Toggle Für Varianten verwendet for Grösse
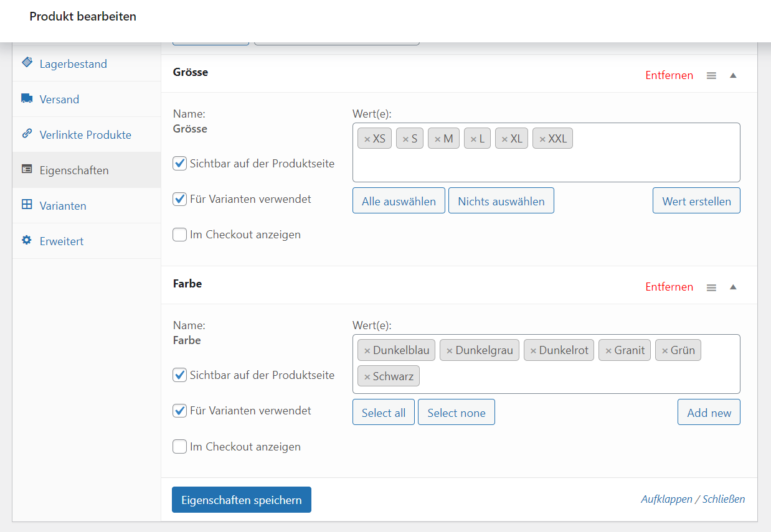The image size is (771, 532). tap(179, 199)
